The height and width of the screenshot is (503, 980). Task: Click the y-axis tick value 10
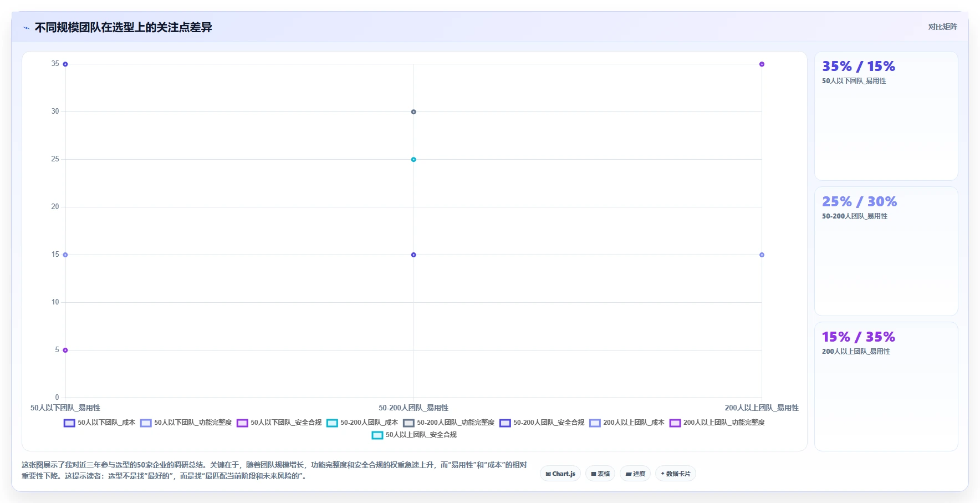pyautogui.click(x=55, y=302)
